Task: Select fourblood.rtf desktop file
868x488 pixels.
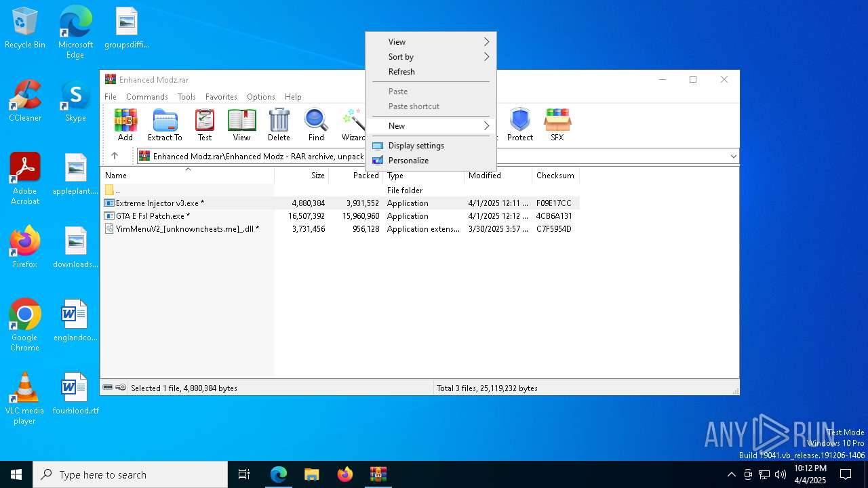Action: [75, 394]
